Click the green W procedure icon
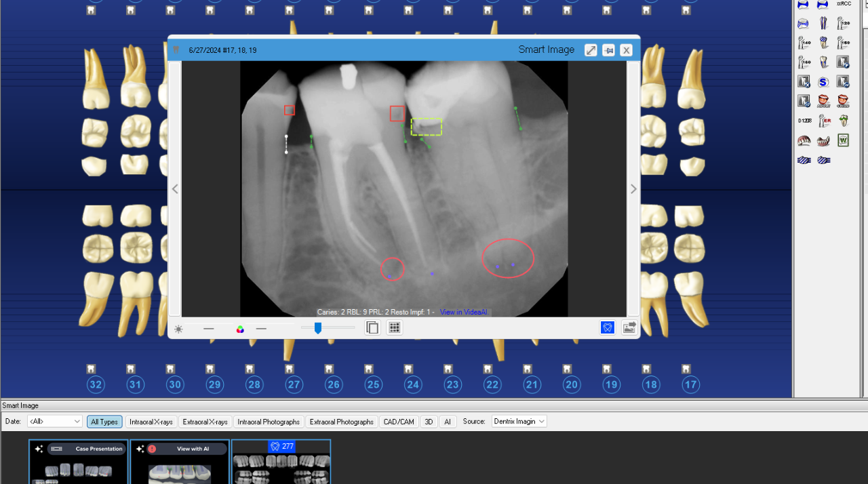Viewport: 868px width, 484px height. 843,141
